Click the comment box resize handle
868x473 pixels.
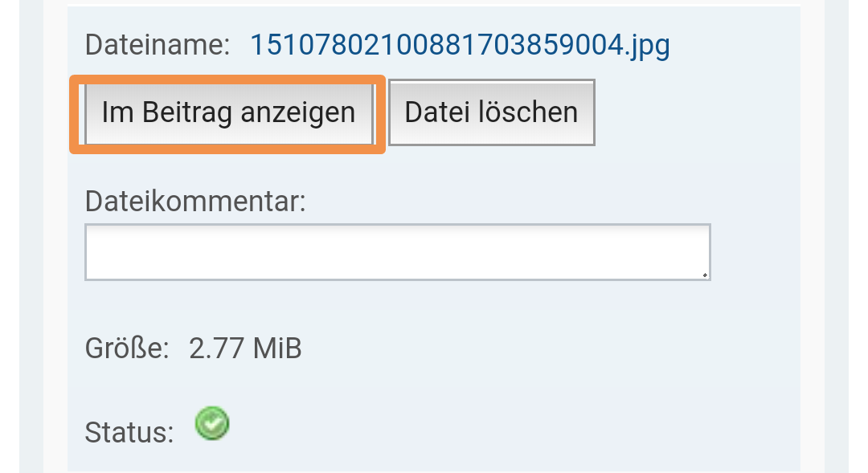[x=704, y=274]
